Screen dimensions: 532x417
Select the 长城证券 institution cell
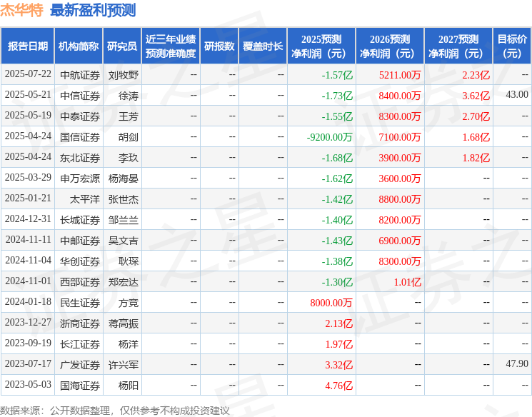coord(80,220)
